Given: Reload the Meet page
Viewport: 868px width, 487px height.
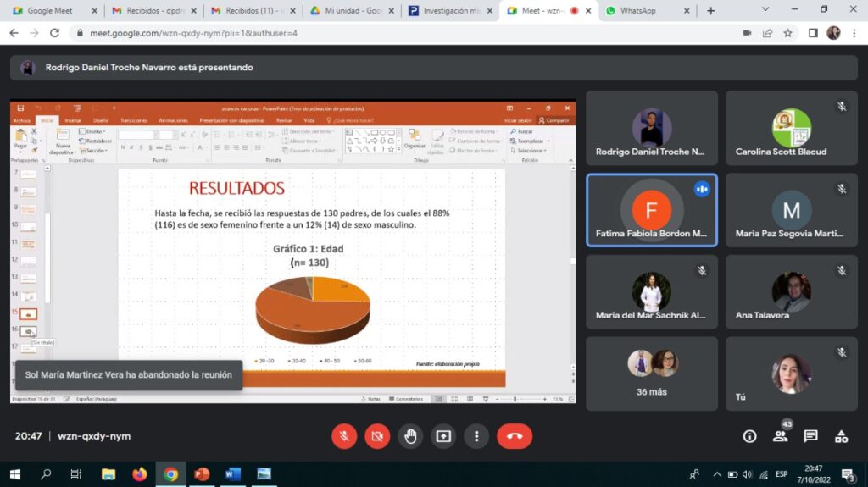Looking at the screenshot, I should tap(55, 33).
